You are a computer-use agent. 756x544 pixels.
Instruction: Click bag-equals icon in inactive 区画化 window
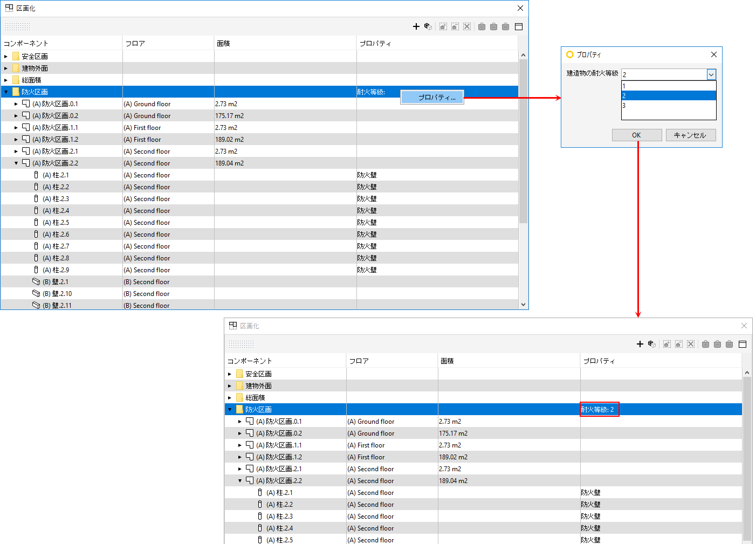(x=729, y=344)
